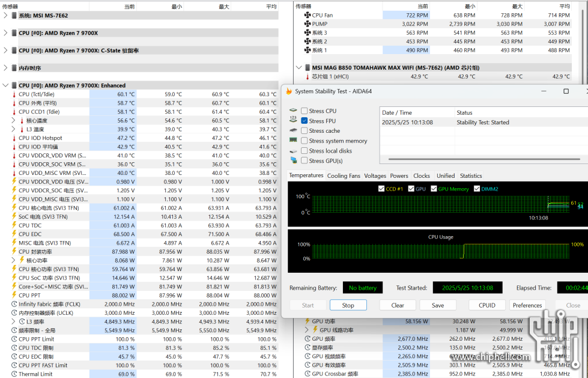Click lightning icon of GPU 功率 row
Screen dimensions: 588x378
pos(308,321)
